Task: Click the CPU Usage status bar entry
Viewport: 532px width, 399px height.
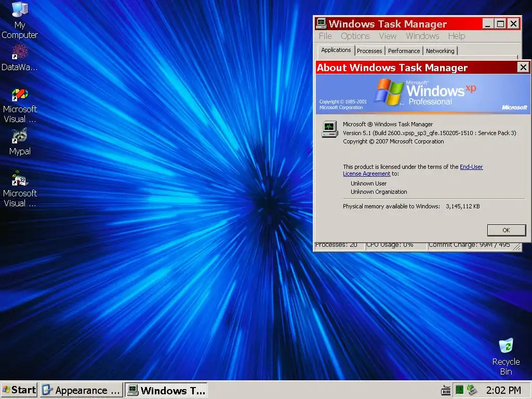Action: point(395,246)
